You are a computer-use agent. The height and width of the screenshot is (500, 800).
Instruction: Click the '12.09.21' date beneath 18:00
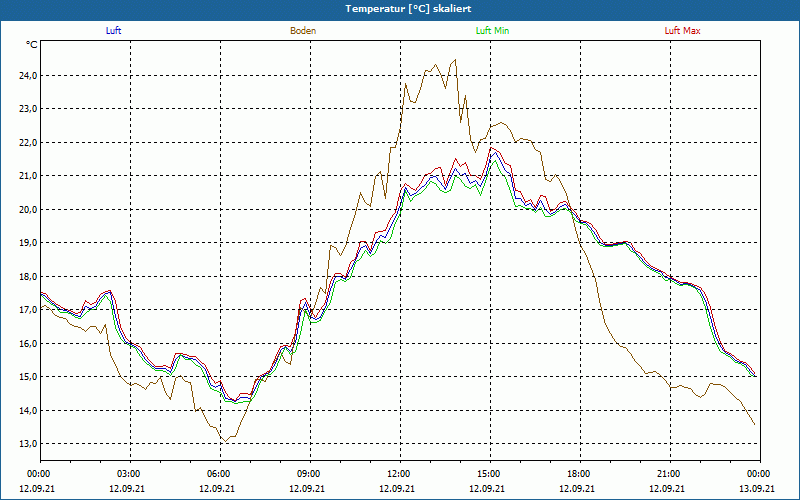[577, 488]
